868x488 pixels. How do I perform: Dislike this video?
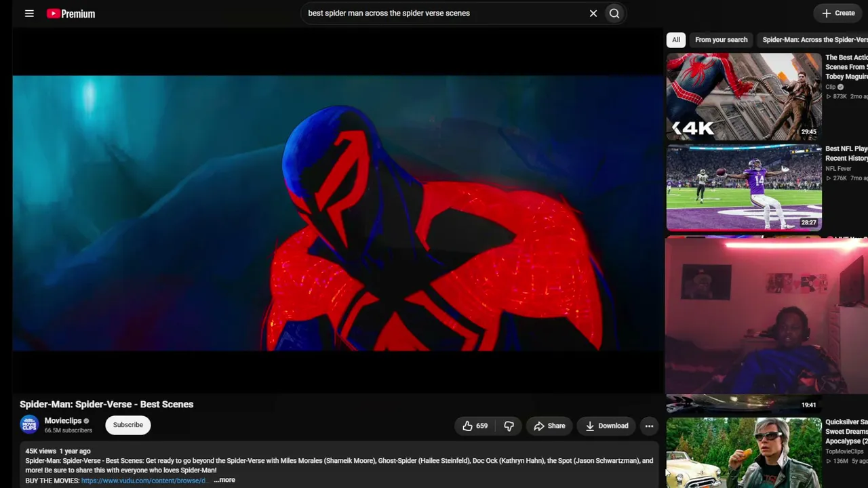click(509, 426)
